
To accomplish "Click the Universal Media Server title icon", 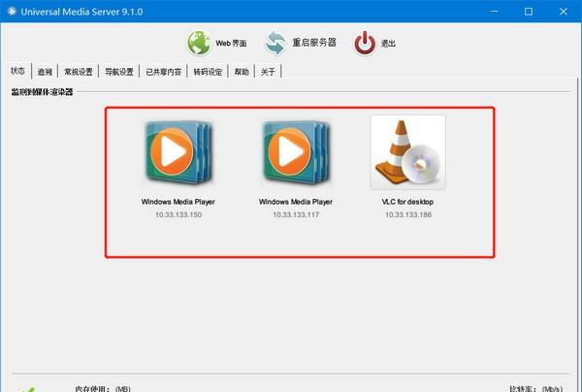I will pos(12,11).
